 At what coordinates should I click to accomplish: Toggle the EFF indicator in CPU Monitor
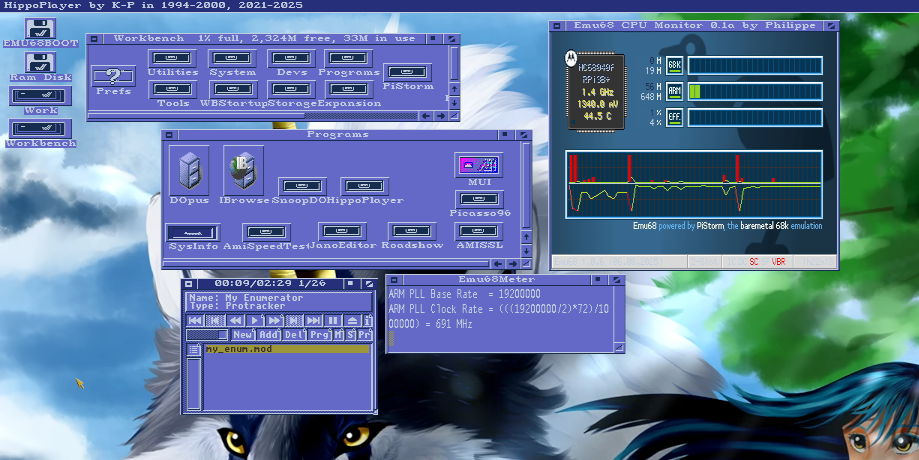point(674,117)
